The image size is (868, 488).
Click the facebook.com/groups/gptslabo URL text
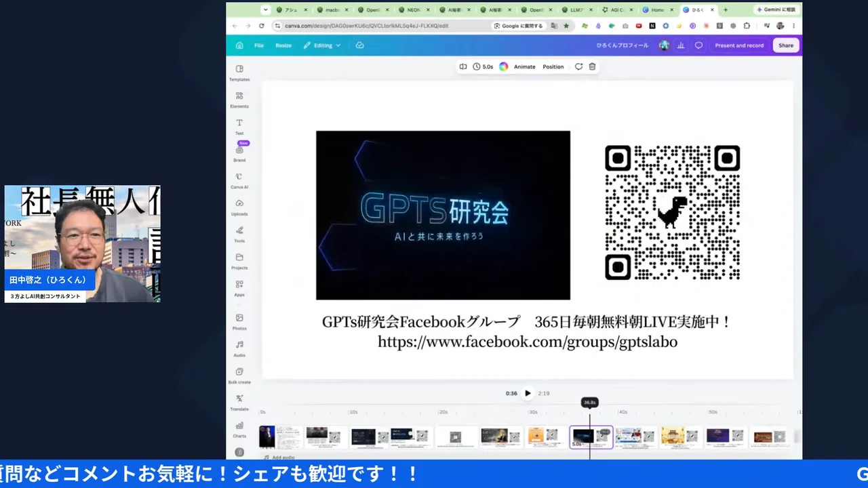[x=528, y=342]
